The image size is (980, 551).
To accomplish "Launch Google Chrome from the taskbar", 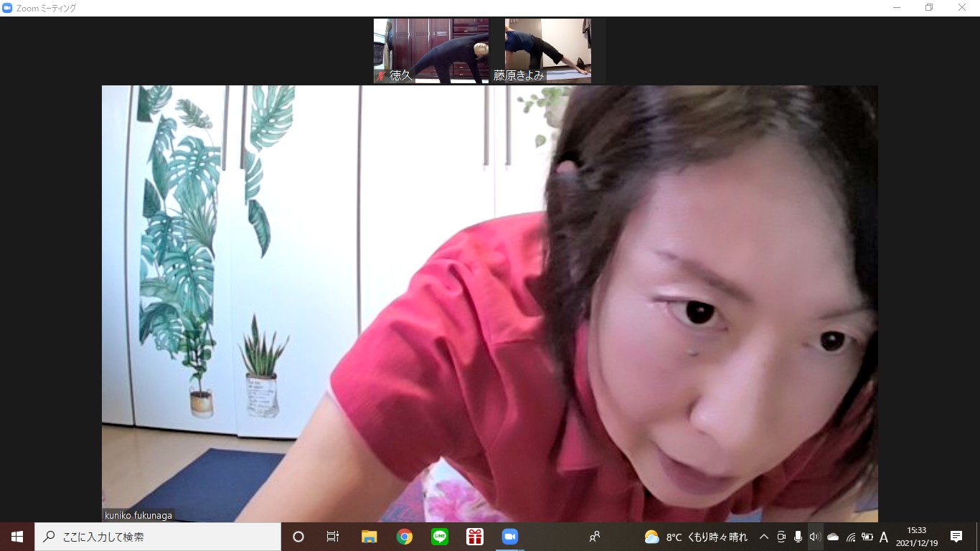I will [x=405, y=537].
